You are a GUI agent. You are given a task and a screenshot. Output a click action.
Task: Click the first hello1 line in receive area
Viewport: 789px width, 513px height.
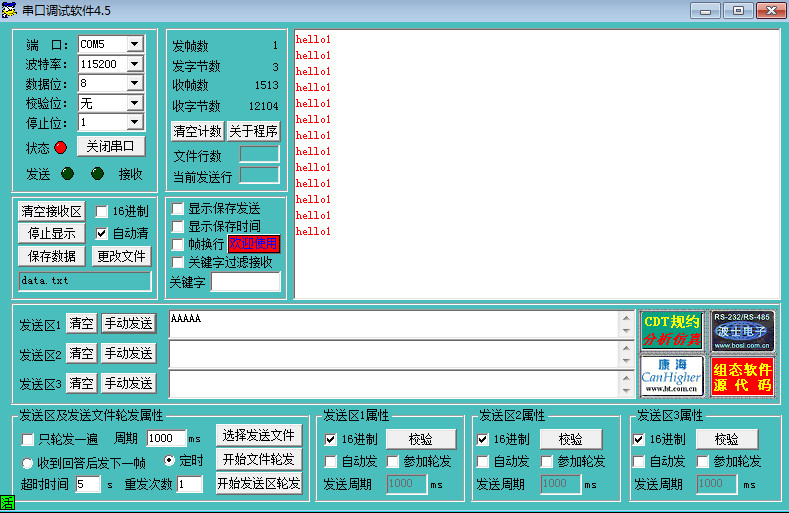313,39
